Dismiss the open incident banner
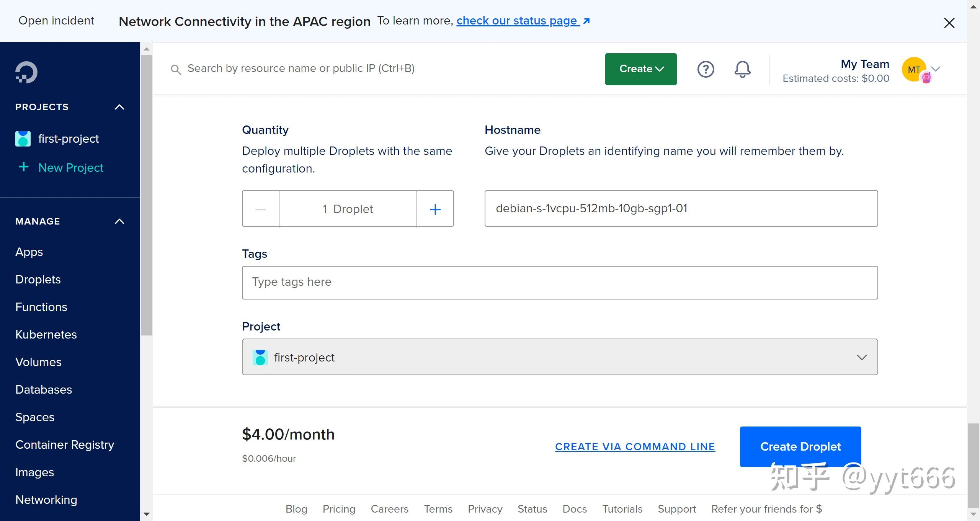 (949, 23)
